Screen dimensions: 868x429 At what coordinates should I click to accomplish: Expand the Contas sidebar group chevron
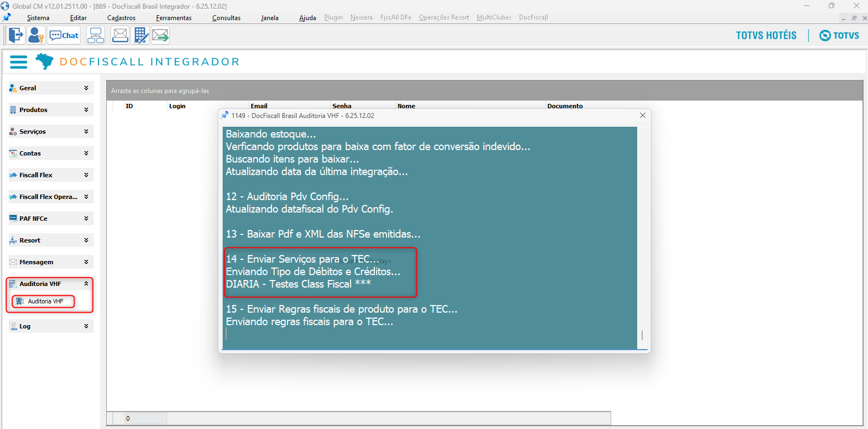point(86,153)
